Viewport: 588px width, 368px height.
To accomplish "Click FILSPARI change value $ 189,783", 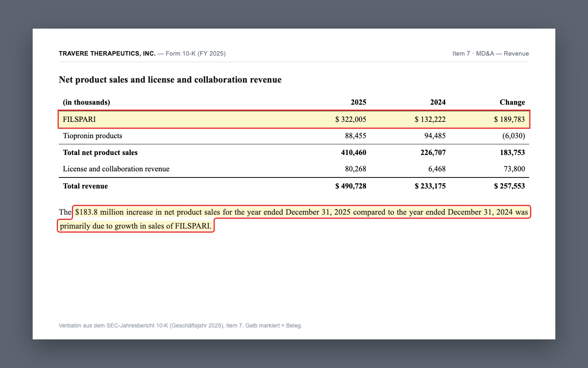I will point(509,119).
